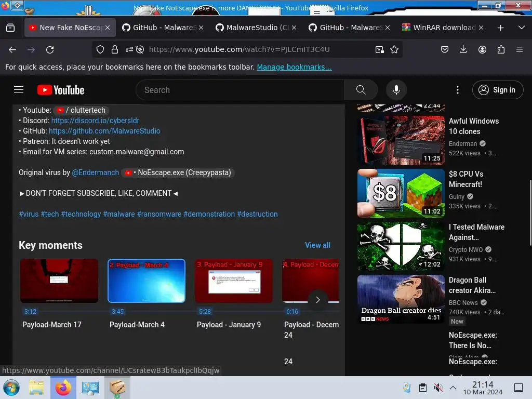This screenshot has width=532, height=399.
Task: Switch to the New Fake NoEscape YouTube tab
Action: [x=69, y=28]
